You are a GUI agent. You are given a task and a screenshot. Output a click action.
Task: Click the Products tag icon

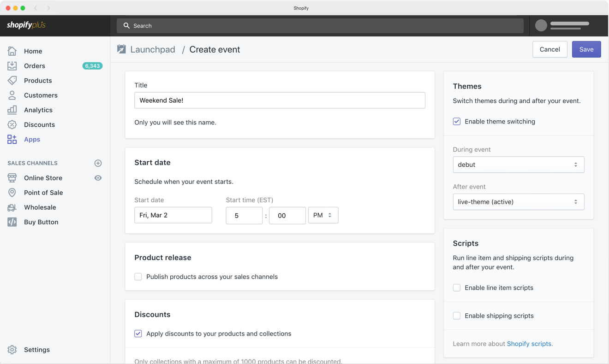click(12, 81)
